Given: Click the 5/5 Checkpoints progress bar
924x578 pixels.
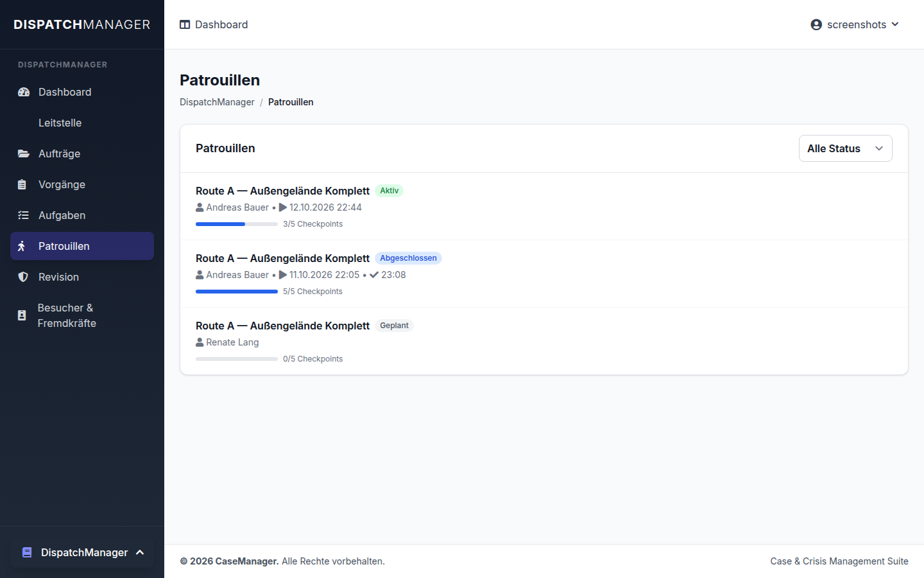Looking at the screenshot, I should point(237,292).
